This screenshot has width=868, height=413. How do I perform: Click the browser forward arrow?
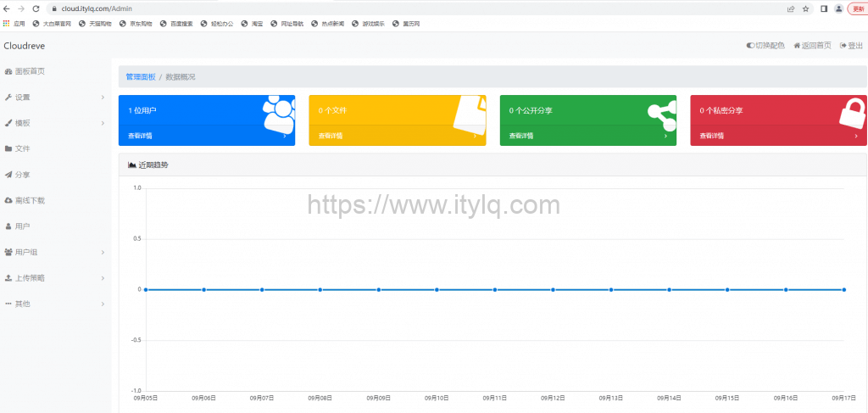[21, 8]
